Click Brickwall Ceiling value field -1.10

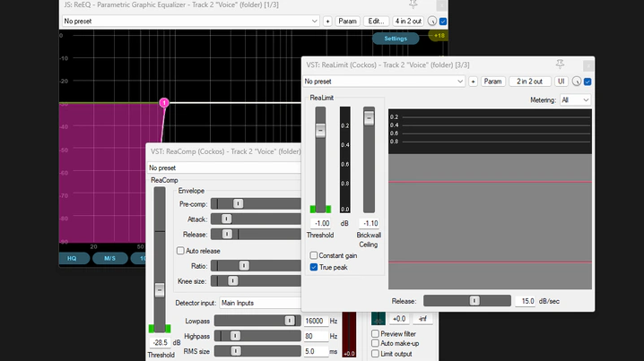tap(370, 223)
